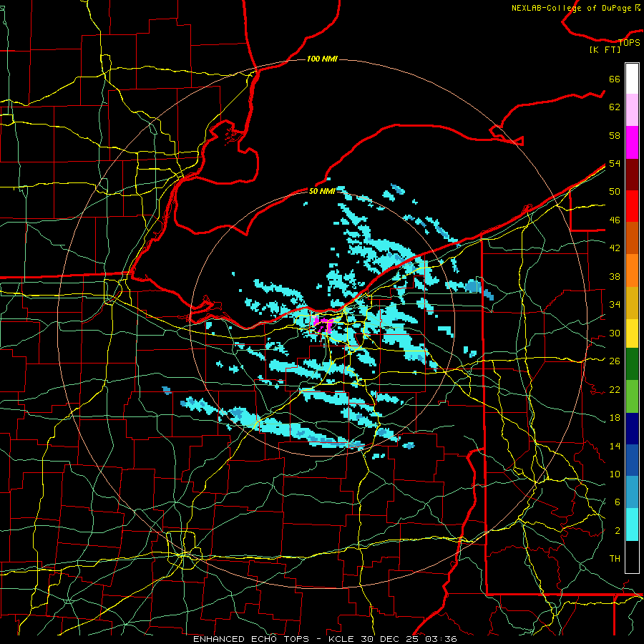Click the legend value label 2
Viewport: 644px width, 644px height.
(x=618, y=530)
